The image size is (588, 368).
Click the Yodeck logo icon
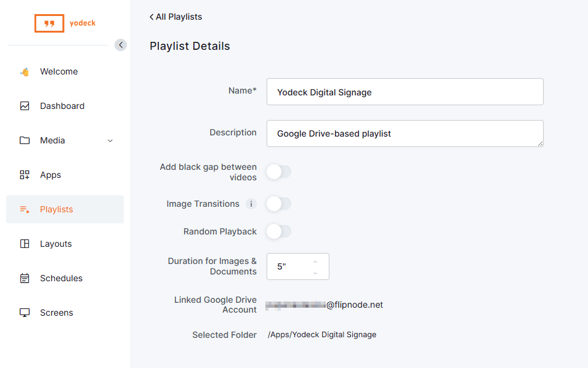(49, 23)
